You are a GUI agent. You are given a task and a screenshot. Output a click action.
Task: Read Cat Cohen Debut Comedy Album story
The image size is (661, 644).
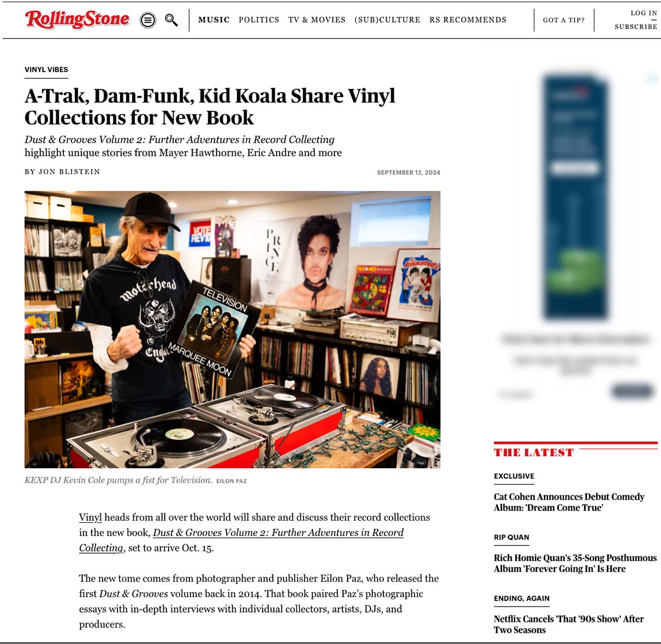pyautogui.click(x=569, y=502)
